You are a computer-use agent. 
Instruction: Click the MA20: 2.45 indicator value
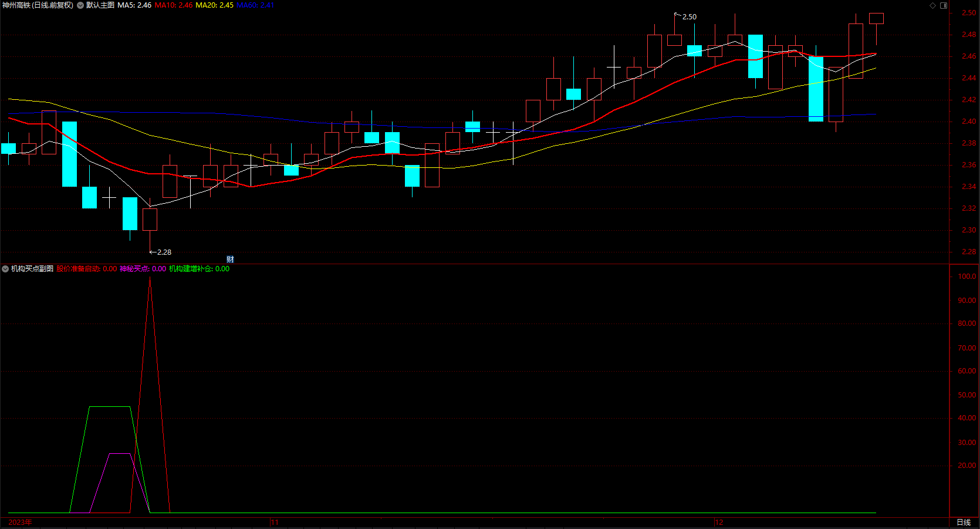tap(214, 5)
